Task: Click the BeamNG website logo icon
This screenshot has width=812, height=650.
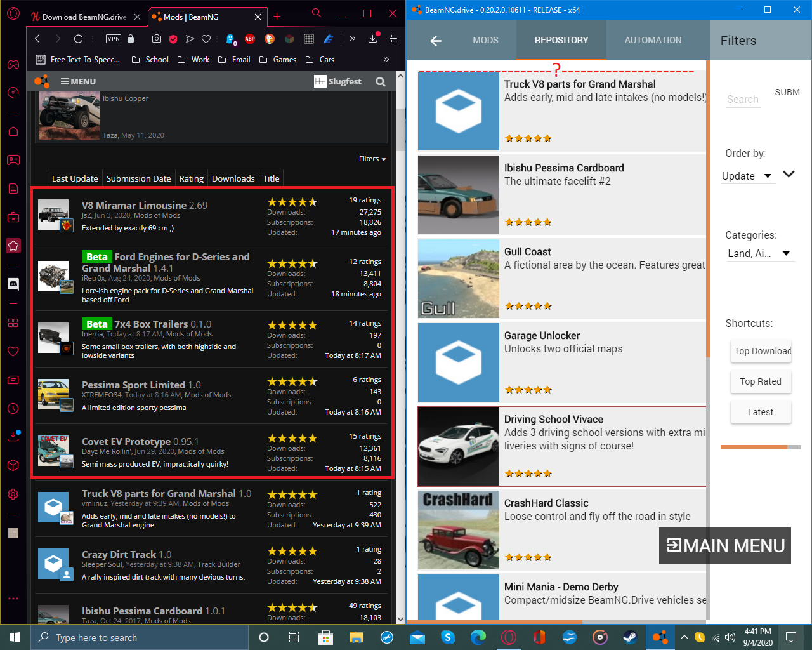Action: tap(43, 81)
